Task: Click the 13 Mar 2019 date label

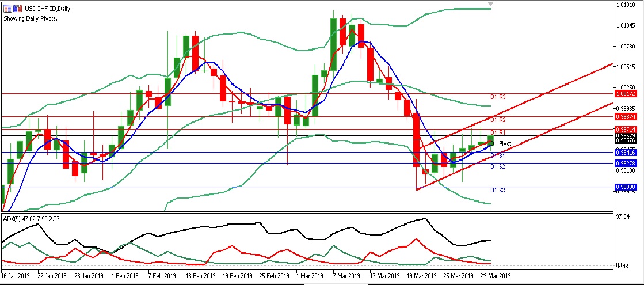Action: pos(384,275)
